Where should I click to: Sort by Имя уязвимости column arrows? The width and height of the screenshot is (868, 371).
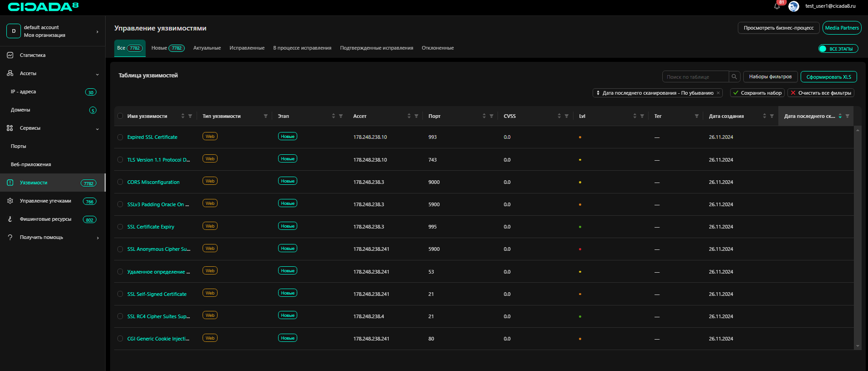(x=183, y=116)
